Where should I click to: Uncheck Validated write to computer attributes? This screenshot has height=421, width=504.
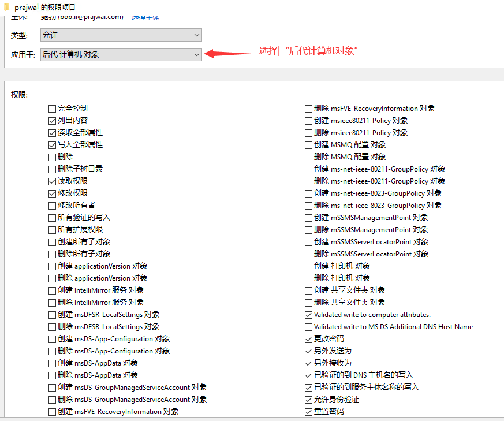(308, 315)
